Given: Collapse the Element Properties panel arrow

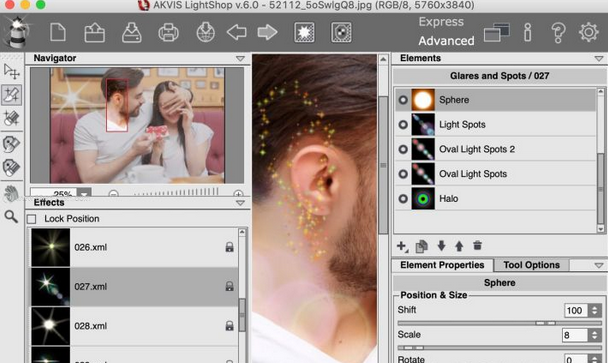Looking at the screenshot, I should coord(599,265).
